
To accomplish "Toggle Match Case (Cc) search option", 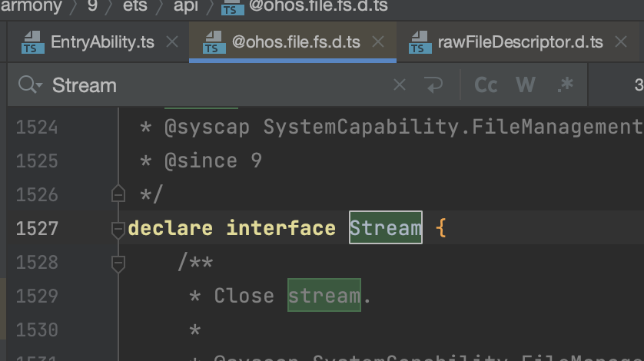I will (x=486, y=85).
